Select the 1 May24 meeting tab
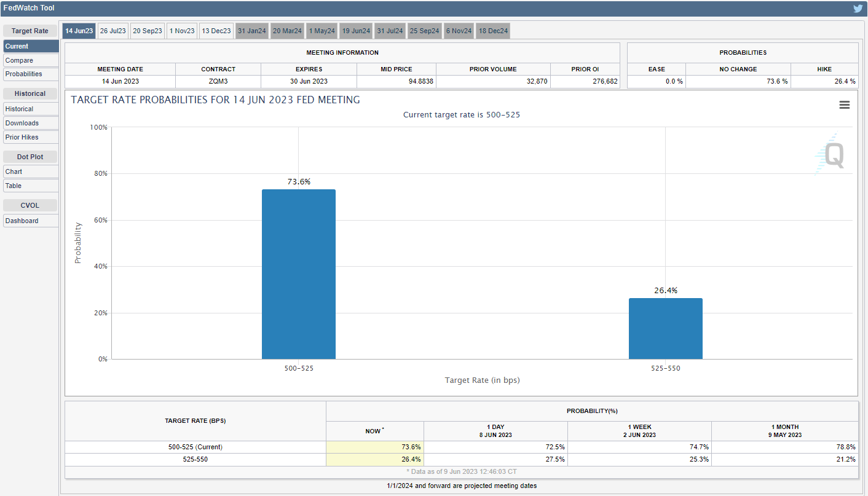868x496 pixels. tap(322, 31)
